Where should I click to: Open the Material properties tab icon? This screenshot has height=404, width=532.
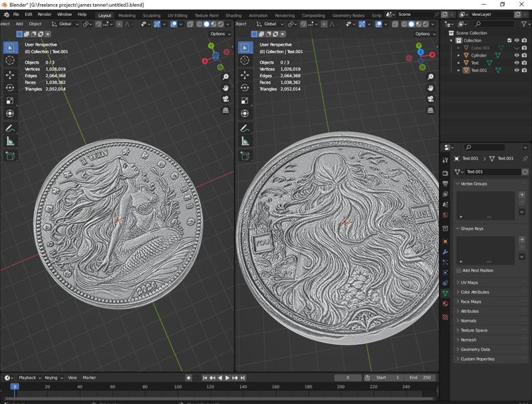[445, 304]
